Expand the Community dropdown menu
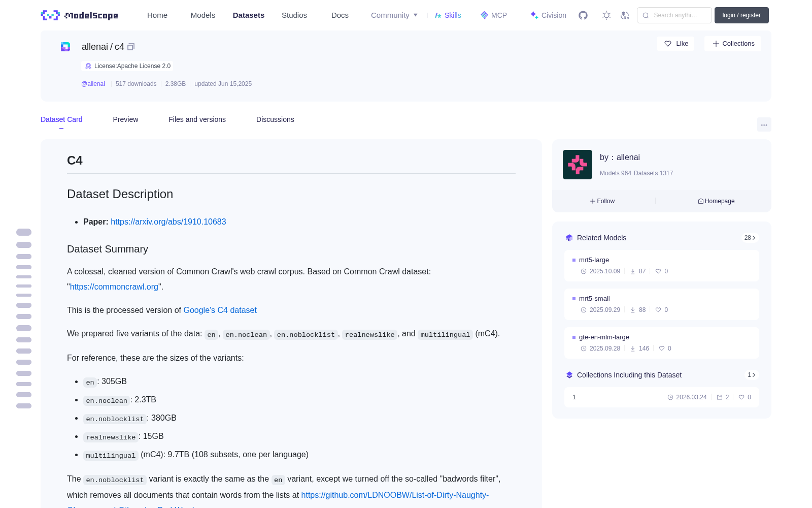 pyautogui.click(x=394, y=15)
